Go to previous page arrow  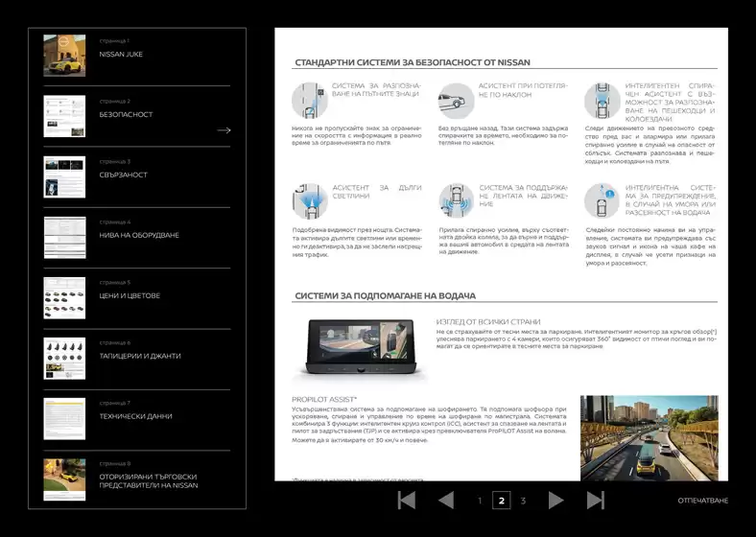point(446,501)
